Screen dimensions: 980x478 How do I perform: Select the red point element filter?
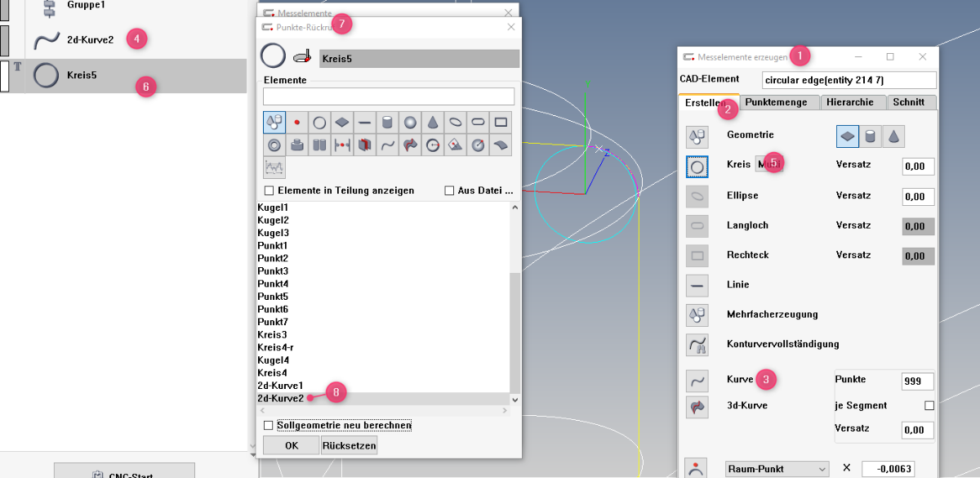tap(297, 123)
